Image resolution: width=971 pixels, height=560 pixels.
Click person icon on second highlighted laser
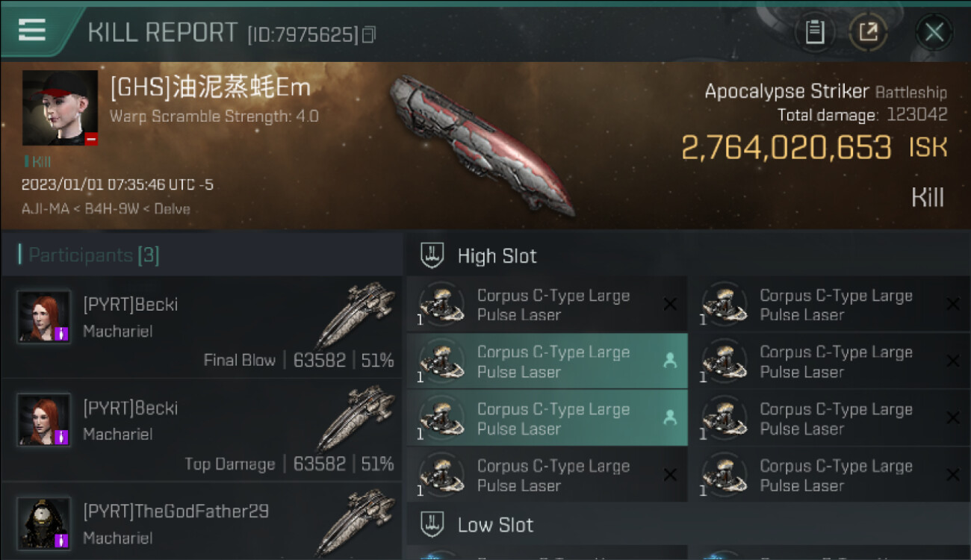click(x=670, y=361)
